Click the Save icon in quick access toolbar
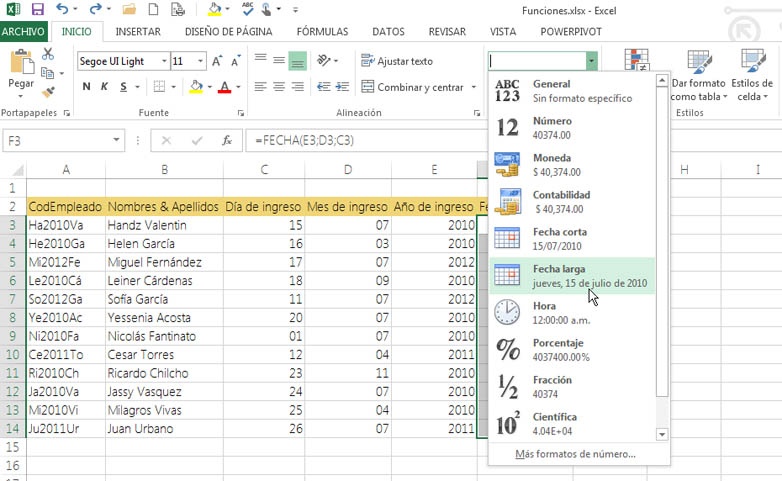Image resolution: width=782 pixels, height=481 pixels. tap(38, 10)
